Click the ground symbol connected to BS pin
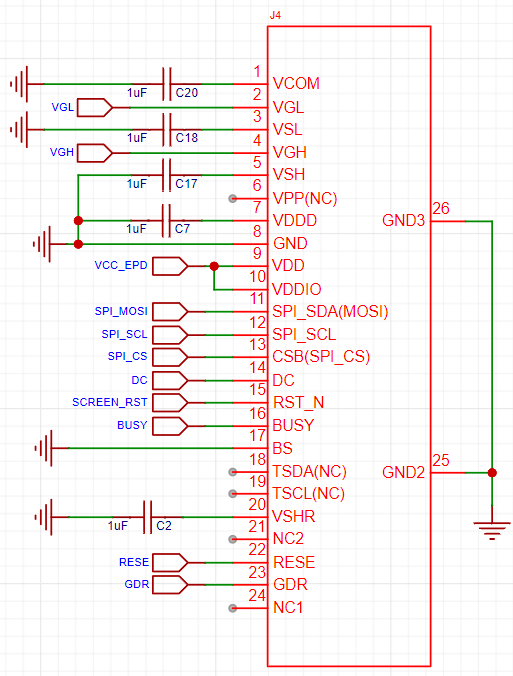Screen dimensions: 513x676 pyautogui.click(x=45, y=448)
